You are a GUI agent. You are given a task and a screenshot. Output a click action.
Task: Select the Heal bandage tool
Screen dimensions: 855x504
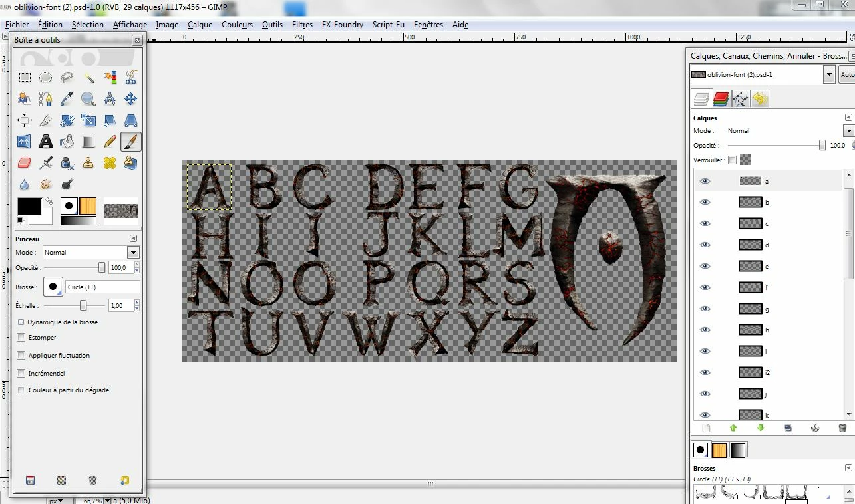tap(110, 162)
